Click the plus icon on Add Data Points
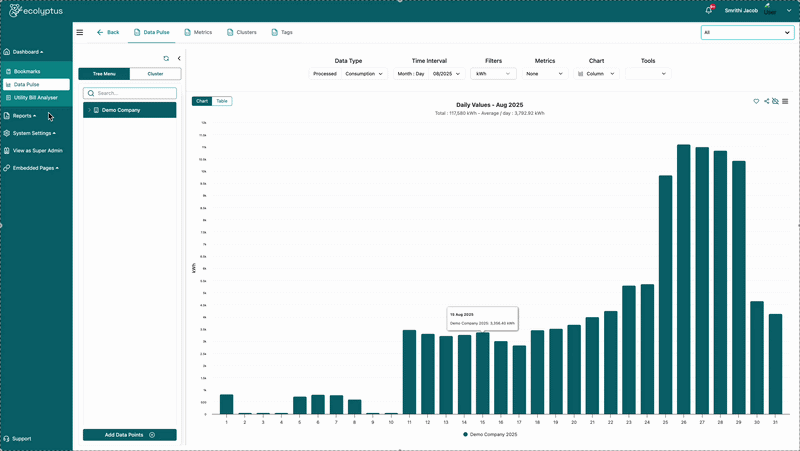Image resolution: width=800 pixels, height=451 pixels. tap(152, 435)
